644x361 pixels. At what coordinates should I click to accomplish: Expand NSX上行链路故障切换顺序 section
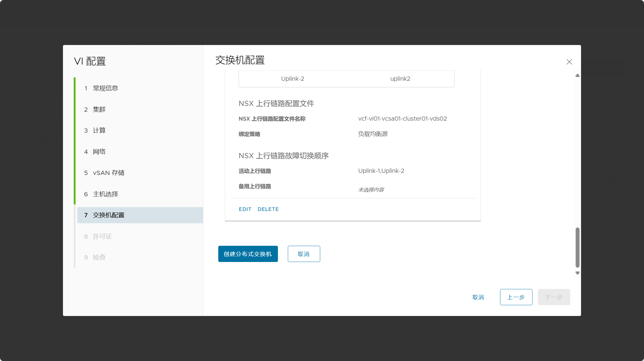(283, 155)
